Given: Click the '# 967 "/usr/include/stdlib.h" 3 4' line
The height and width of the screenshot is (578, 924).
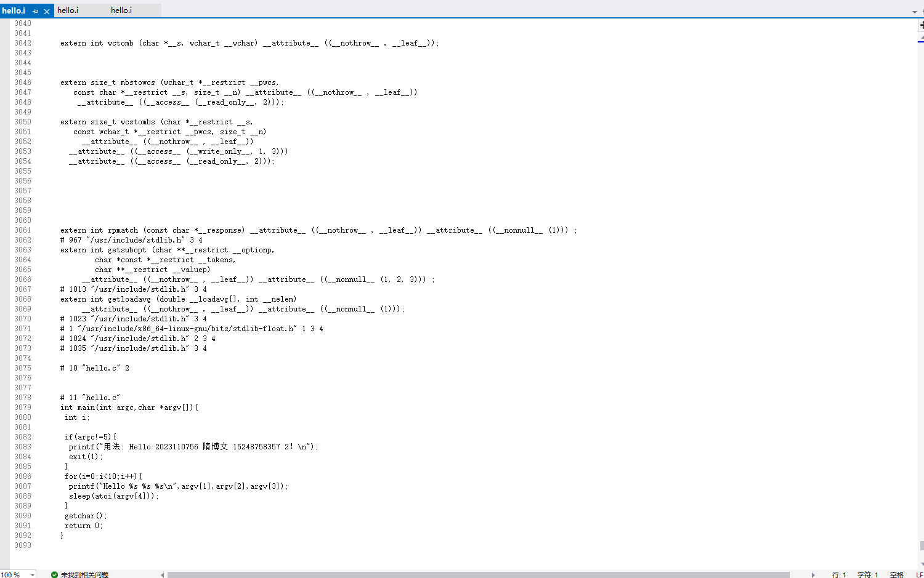Looking at the screenshot, I should tap(131, 240).
